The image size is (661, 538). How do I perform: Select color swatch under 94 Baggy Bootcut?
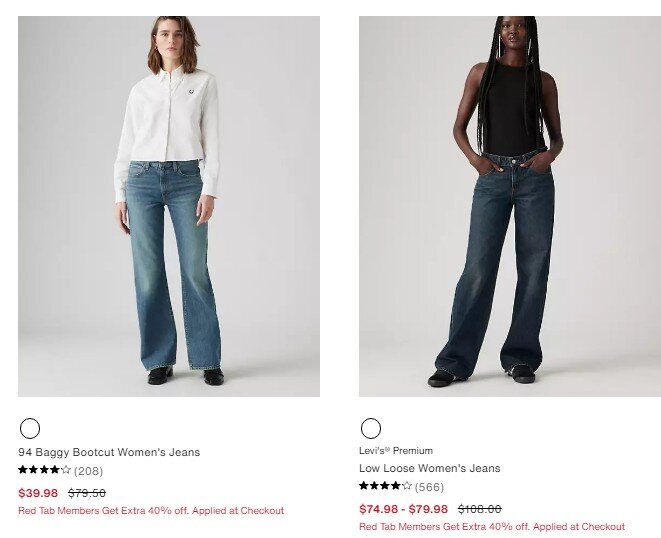tap(30, 428)
